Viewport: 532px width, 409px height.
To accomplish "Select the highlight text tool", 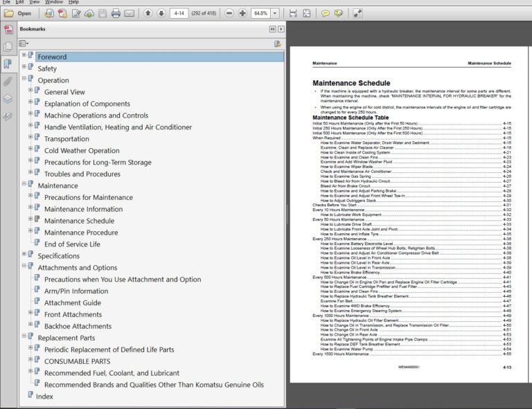I will [x=339, y=14].
